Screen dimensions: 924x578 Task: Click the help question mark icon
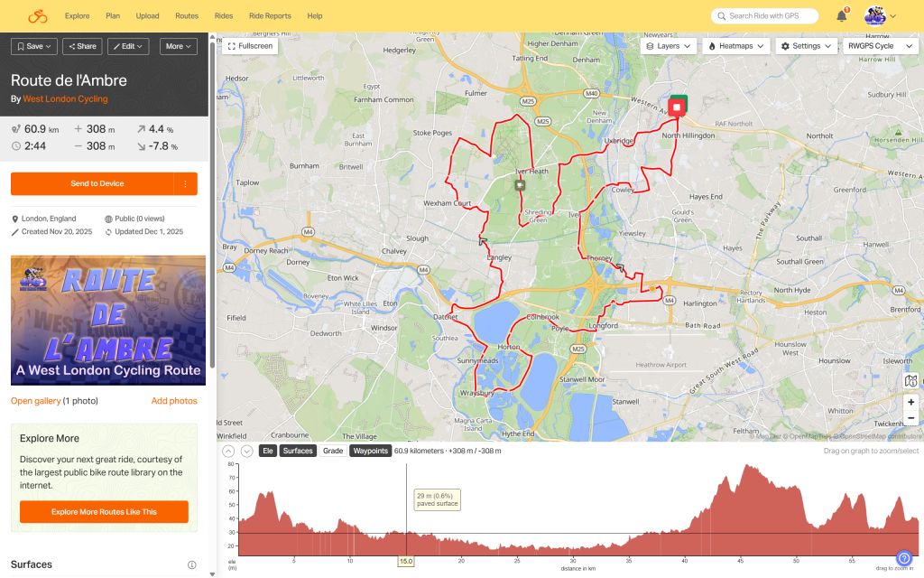point(904,558)
